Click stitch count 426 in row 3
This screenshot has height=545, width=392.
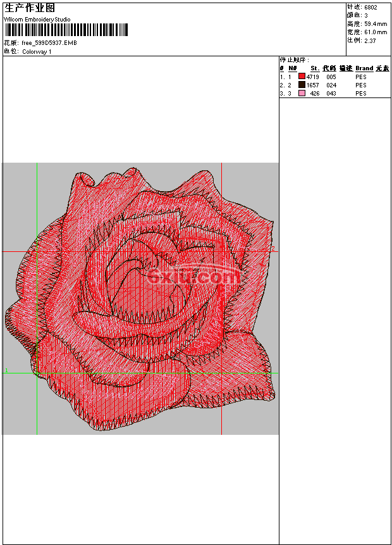click(x=315, y=94)
